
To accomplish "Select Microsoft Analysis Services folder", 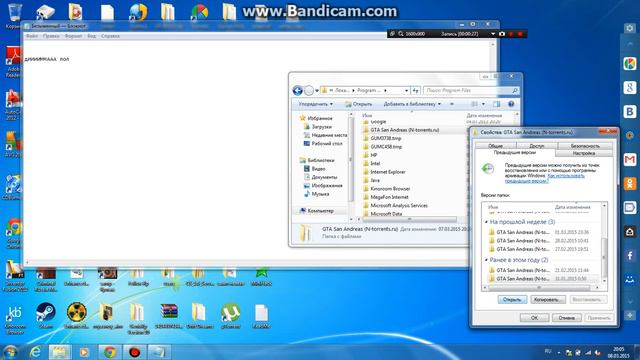I will coord(395,205).
